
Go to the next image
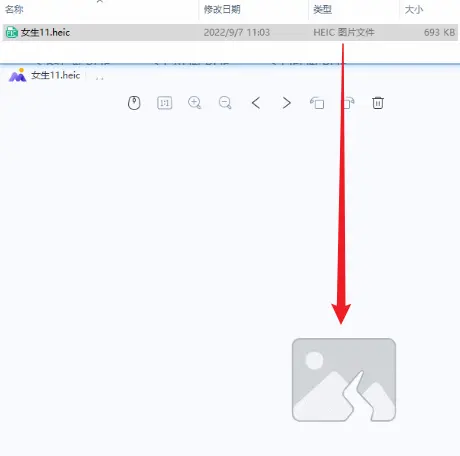[286, 103]
